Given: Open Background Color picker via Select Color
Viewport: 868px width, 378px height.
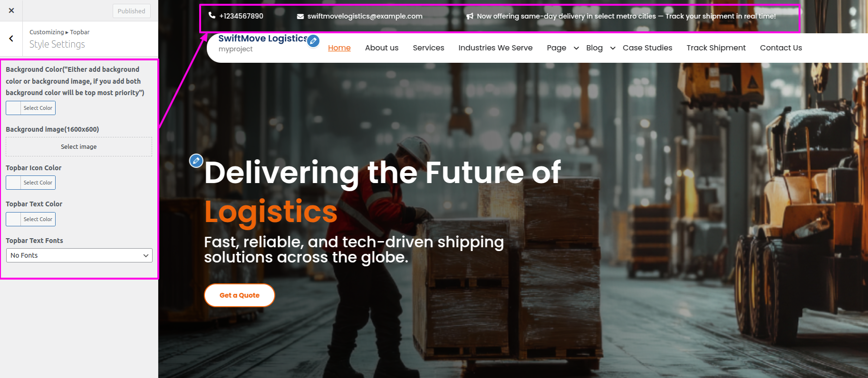Looking at the screenshot, I should (x=30, y=108).
